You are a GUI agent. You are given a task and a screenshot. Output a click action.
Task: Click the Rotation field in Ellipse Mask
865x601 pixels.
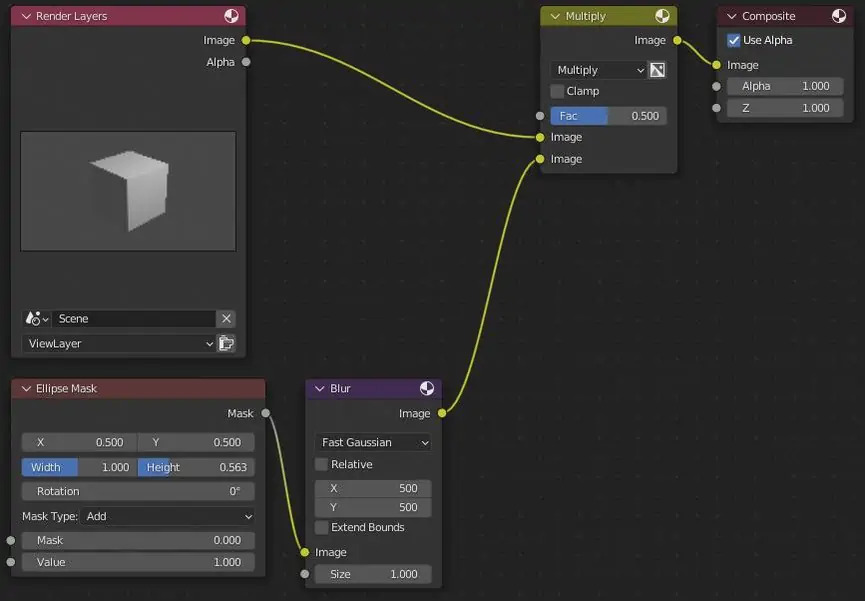coord(138,491)
